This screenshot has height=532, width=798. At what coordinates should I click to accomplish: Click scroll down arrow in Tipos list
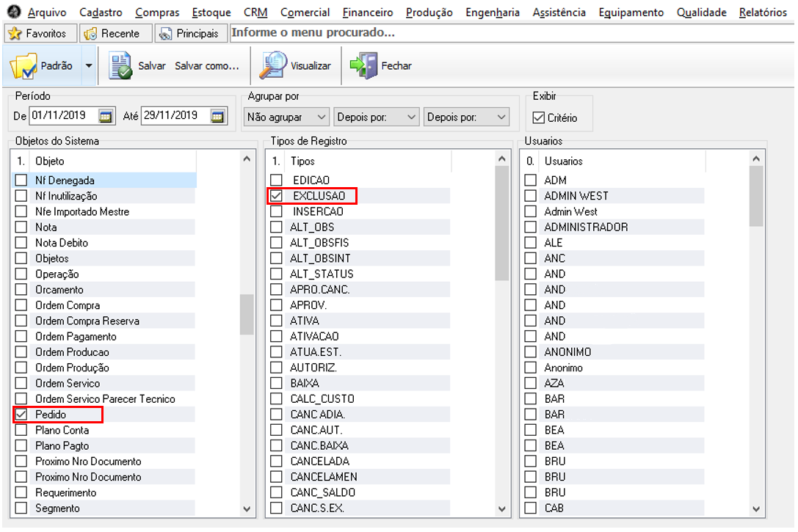pos(502,509)
